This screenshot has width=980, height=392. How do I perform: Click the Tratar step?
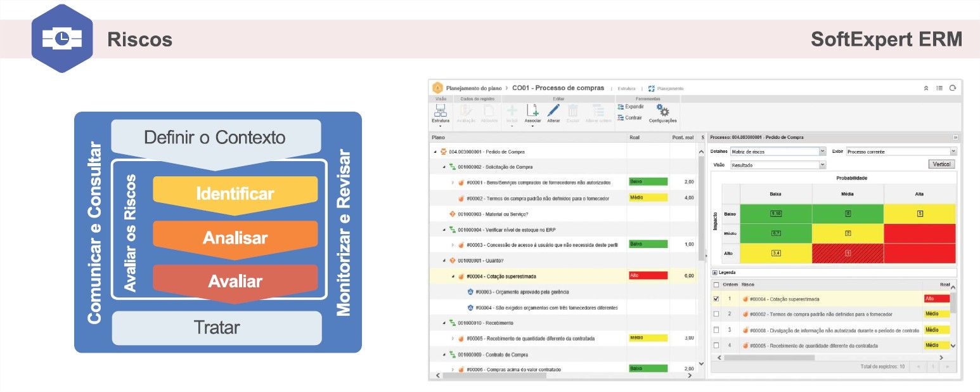click(x=217, y=327)
